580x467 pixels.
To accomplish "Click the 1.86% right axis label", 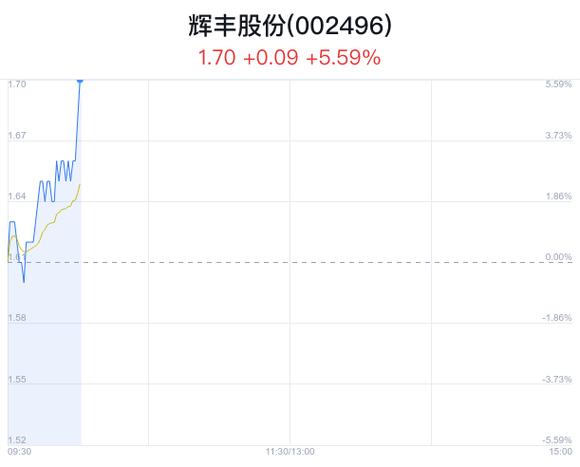I will (x=559, y=196).
